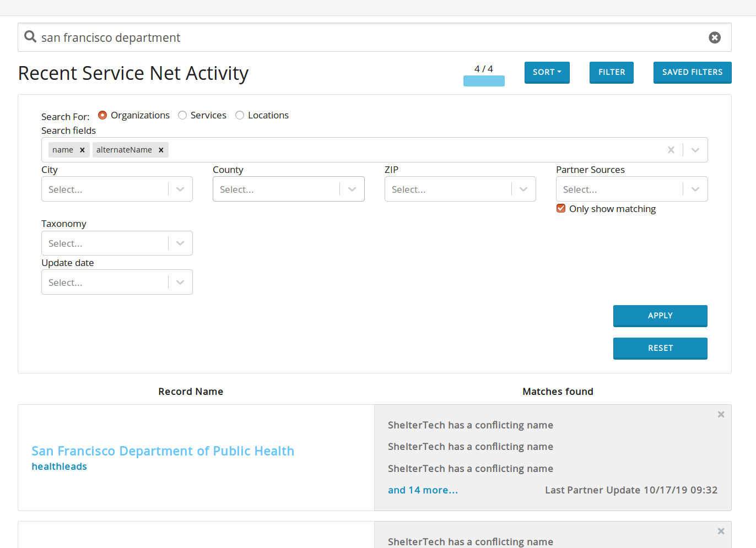This screenshot has width=756, height=548.
Task: Dismiss the bottom record's conflict notification
Action: pos(721,531)
